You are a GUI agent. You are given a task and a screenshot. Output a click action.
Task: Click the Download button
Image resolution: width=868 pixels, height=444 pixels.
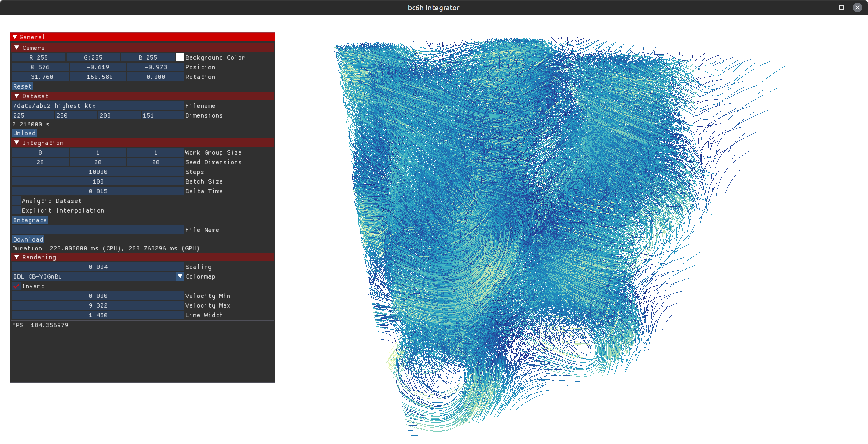tap(28, 239)
